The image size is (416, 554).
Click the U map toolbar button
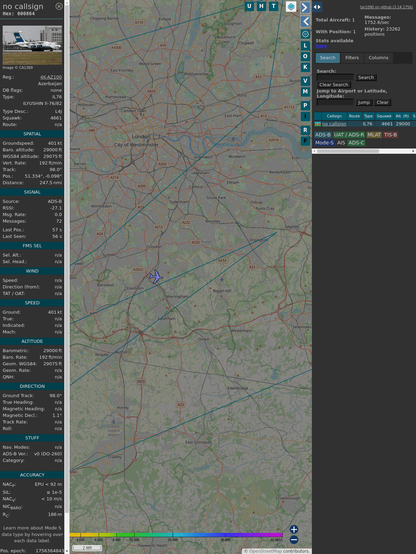click(x=249, y=6)
